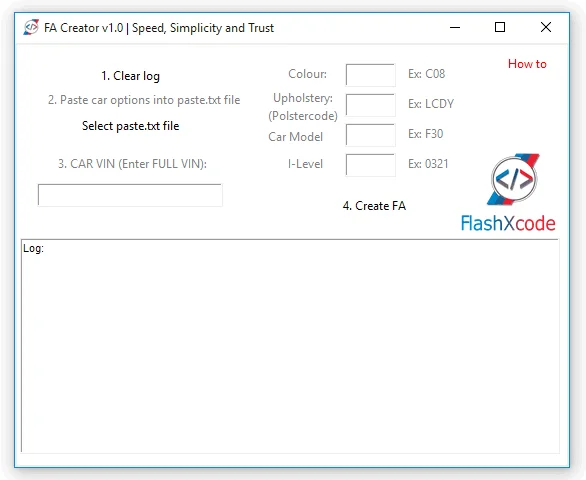
Task: Click the FlashXcode brand wordmark
Action: (x=508, y=223)
